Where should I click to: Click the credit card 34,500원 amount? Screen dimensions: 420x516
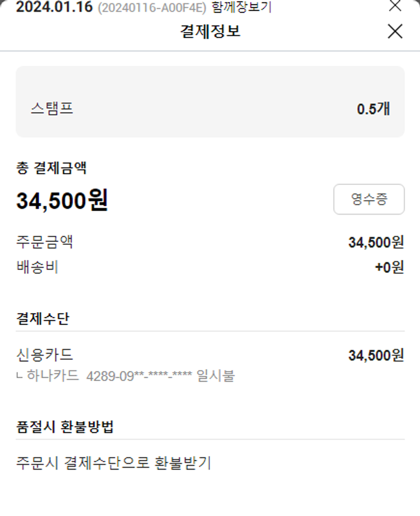376,355
